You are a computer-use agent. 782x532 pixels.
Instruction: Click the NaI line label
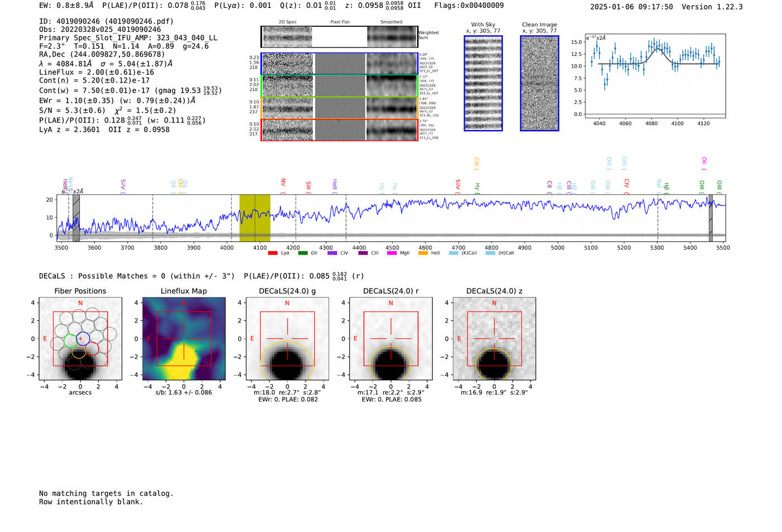coord(659,186)
